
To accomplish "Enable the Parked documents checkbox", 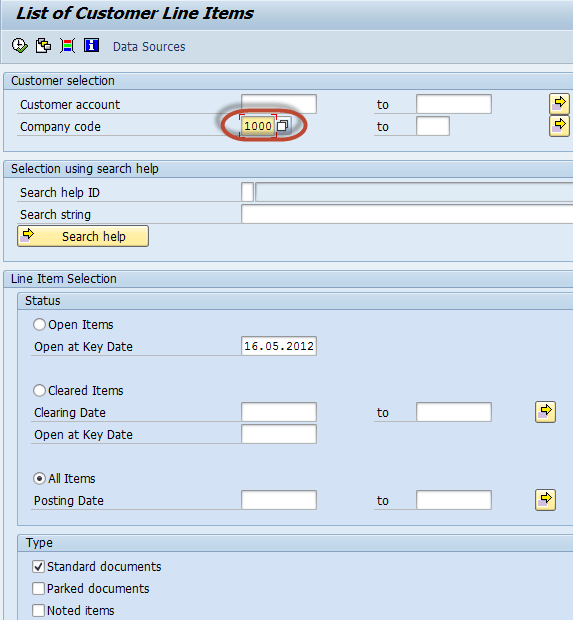I will (x=38, y=588).
